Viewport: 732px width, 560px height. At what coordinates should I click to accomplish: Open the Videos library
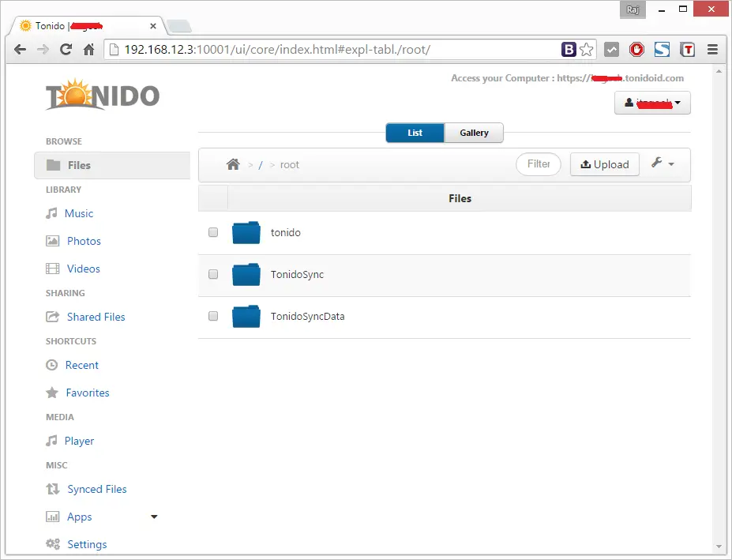(84, 269)
